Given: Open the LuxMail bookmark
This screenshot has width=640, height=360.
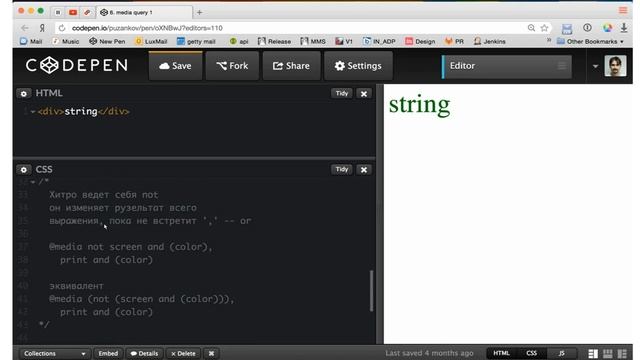Looking at the screenshot, I should pyautogui.click(x=151, y=41).
